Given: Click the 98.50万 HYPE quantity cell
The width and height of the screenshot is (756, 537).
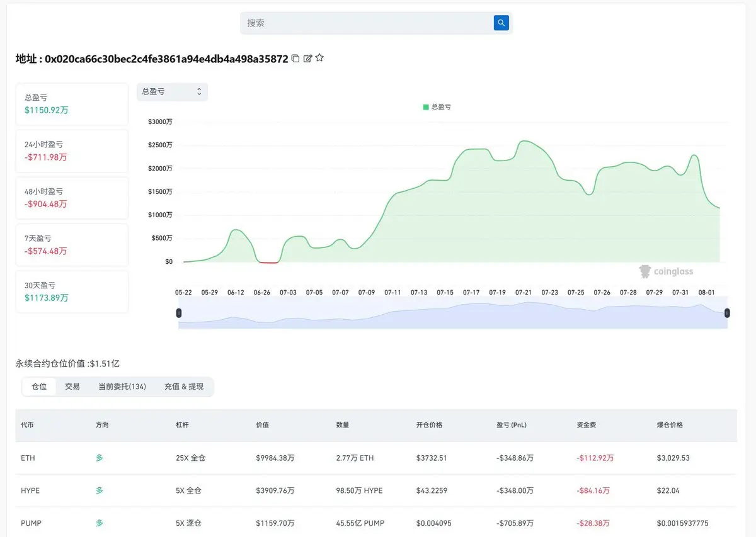Looking at the screenshot, I should [359, 490].
